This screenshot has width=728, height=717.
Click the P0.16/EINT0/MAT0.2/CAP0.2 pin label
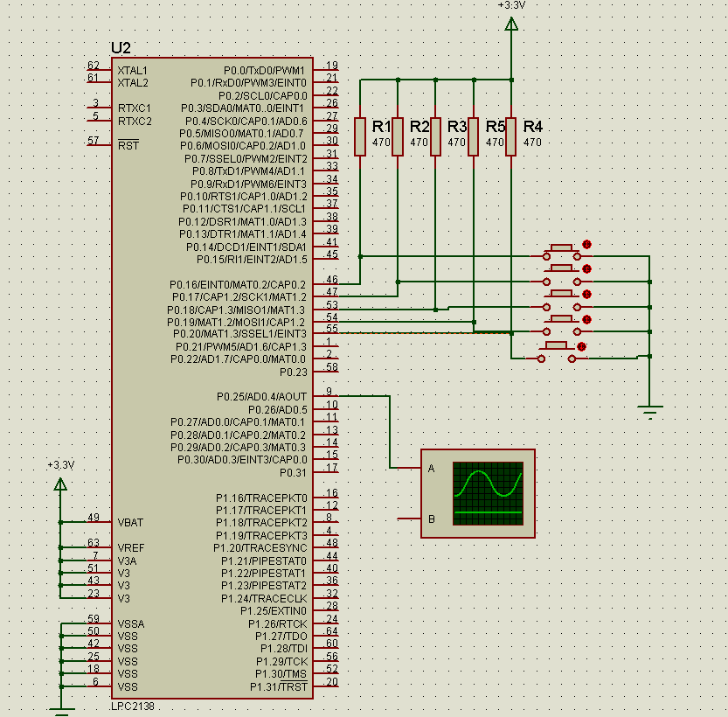pos(238,285)
